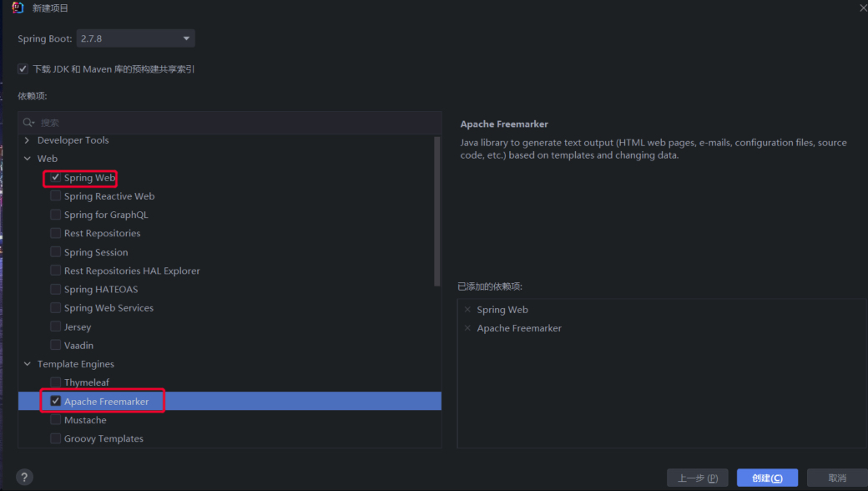Click the 上一步 (previous) button
The width and height of the screenshot is (868, 491).
(x=698, y=478)
